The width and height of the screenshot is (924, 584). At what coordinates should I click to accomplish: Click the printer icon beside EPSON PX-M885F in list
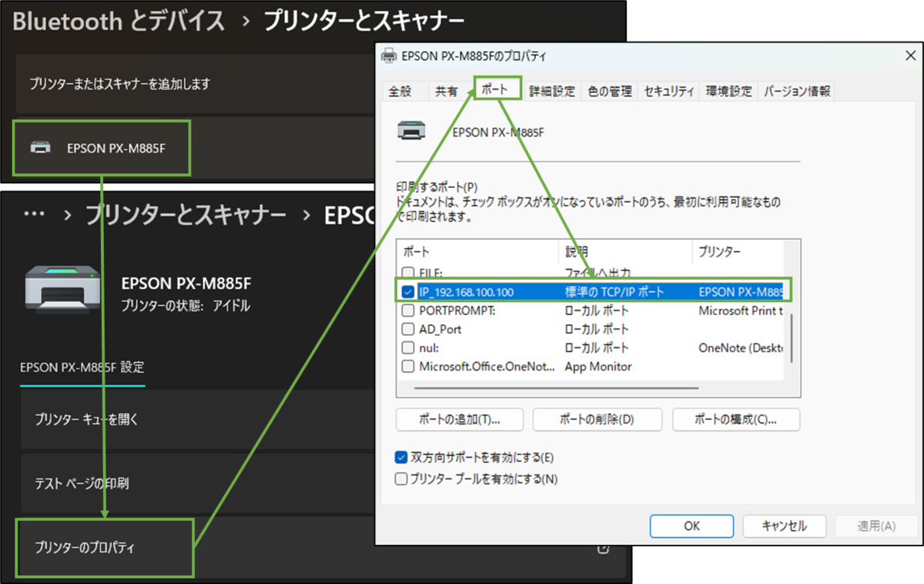[x=41, y=147]
